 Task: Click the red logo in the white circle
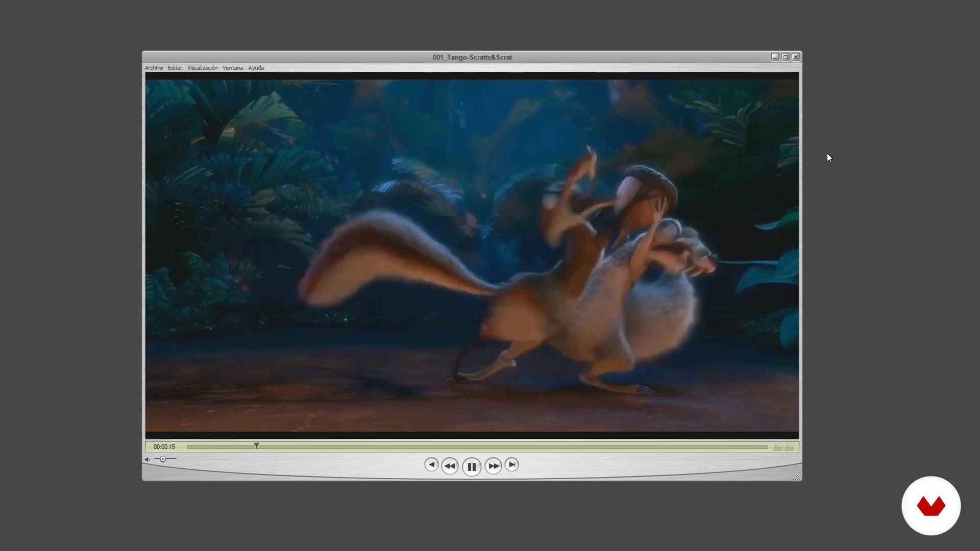(931, 506)
